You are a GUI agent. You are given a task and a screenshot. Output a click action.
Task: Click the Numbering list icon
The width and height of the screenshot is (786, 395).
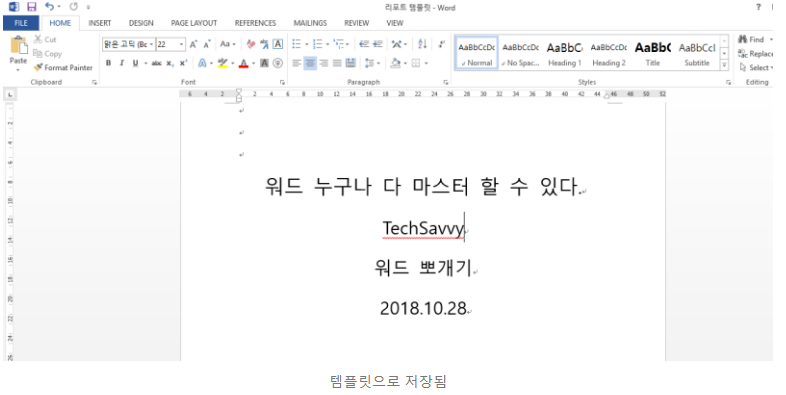(318, 44)
